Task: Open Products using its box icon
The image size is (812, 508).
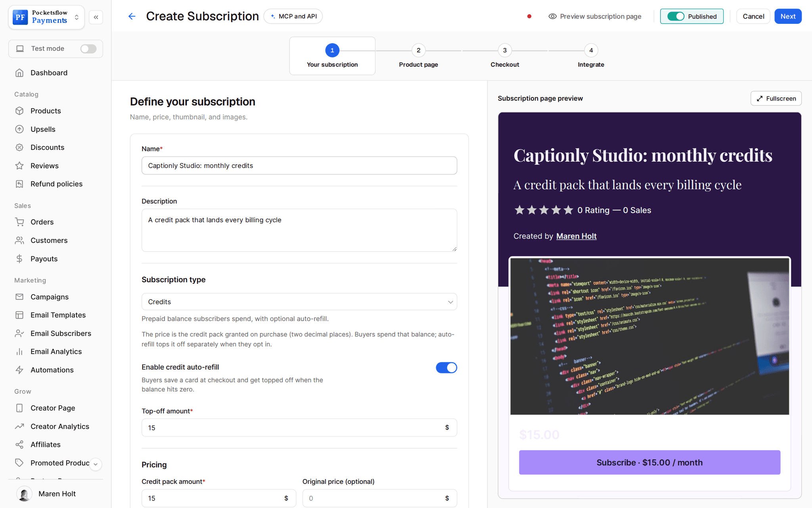Action: [x=19, y=111]
